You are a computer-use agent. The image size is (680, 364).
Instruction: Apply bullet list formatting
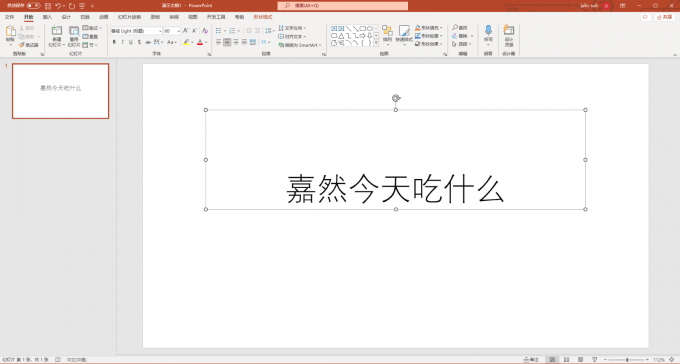coord(219,31)
